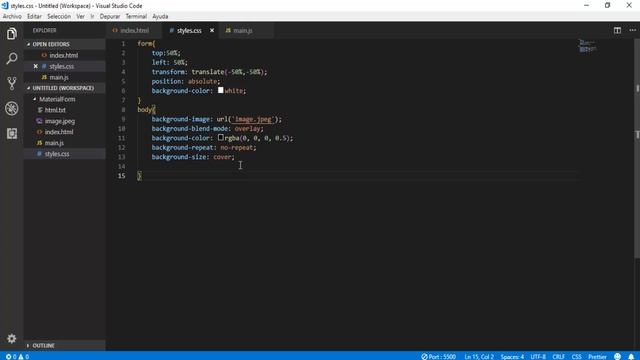640x360 pixels.
Task: Open image.jpeg in the workspace tree
Action: tap(60, 121)
